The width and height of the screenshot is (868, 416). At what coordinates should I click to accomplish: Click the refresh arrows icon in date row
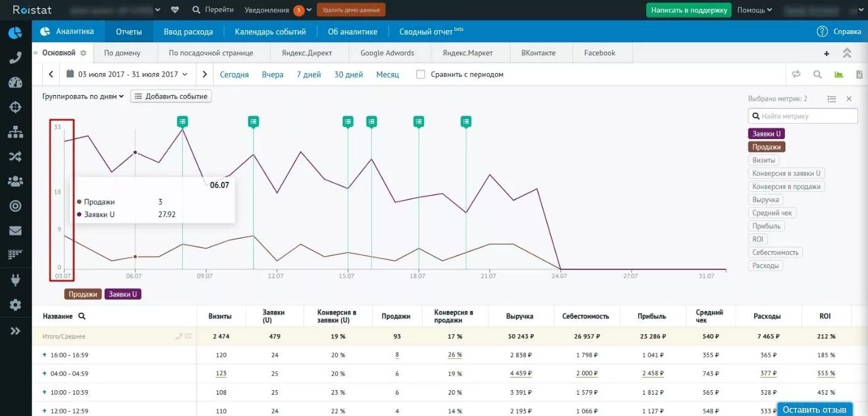click(796, 74)
